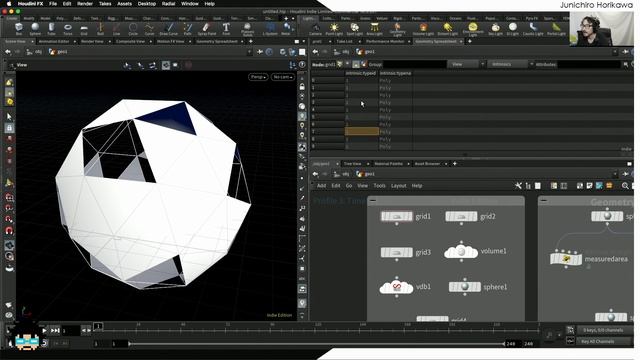Toggle pin on network editor path bar

pos(625,174)
